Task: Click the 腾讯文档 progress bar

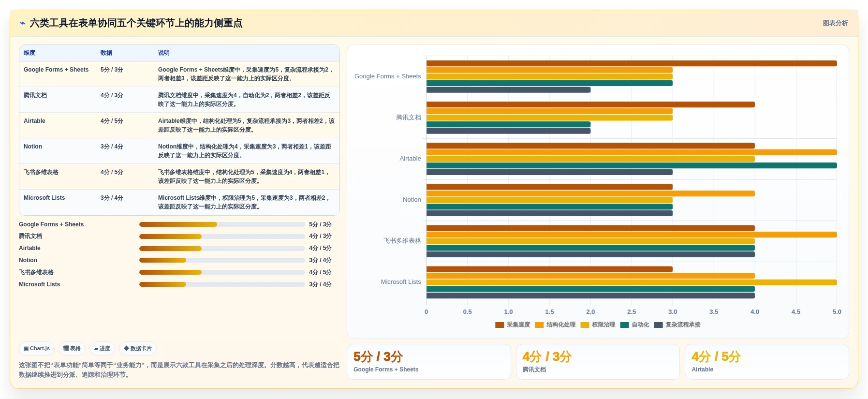Action: (x=222, y=236)
